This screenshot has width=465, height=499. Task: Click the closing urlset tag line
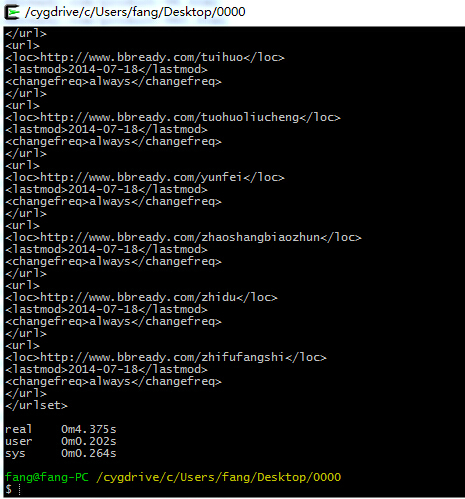[x=36, y=405]
